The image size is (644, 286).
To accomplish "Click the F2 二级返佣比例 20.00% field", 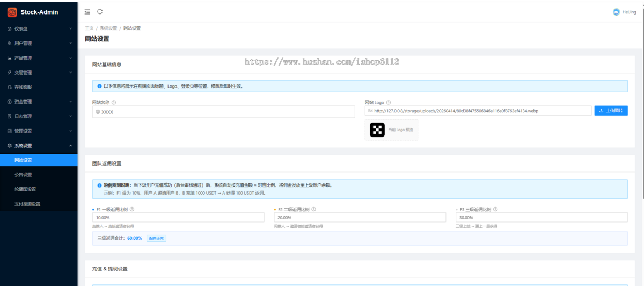I will click(360, 217).
